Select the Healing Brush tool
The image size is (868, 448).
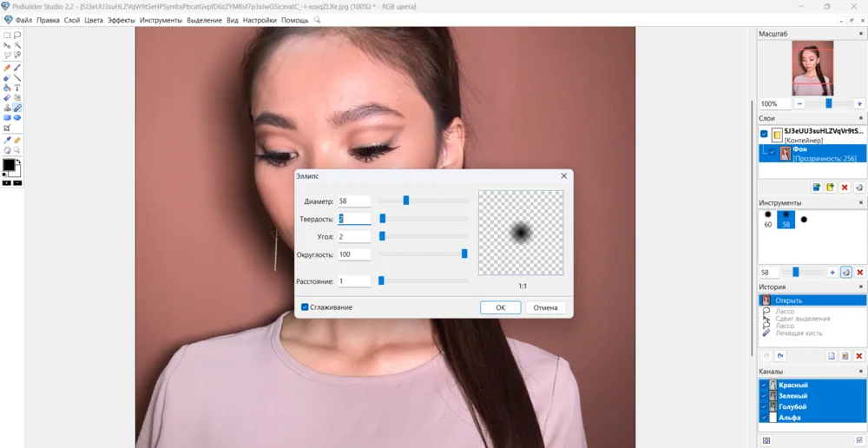pos(17,109)
